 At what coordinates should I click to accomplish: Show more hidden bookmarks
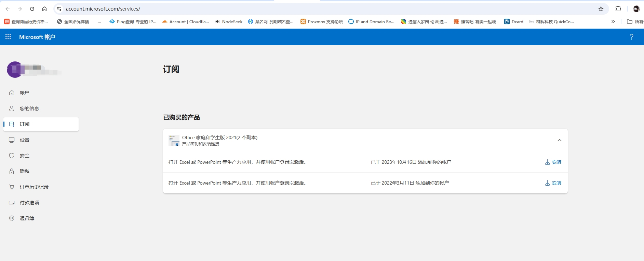tap(613, 21)
